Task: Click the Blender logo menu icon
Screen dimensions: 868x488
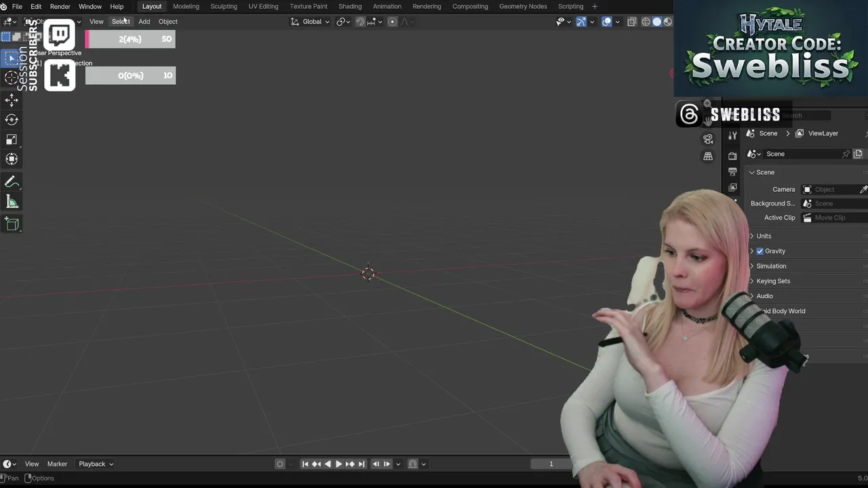Action: click(4, 6)
